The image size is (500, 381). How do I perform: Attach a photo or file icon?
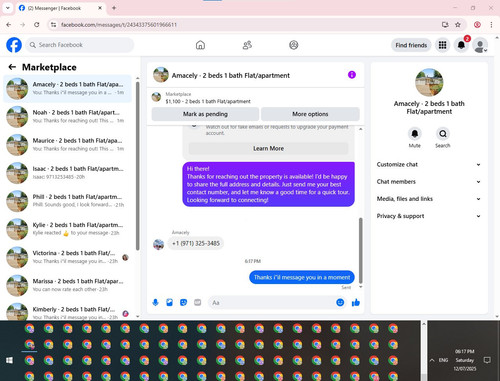pos(169,302)
